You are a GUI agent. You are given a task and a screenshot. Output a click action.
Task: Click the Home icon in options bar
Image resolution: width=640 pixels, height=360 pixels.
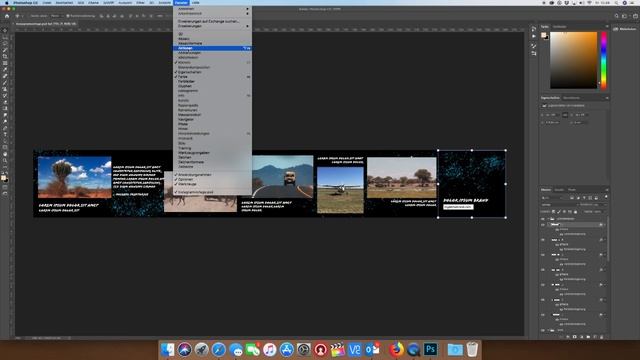[x=7, y=16]
